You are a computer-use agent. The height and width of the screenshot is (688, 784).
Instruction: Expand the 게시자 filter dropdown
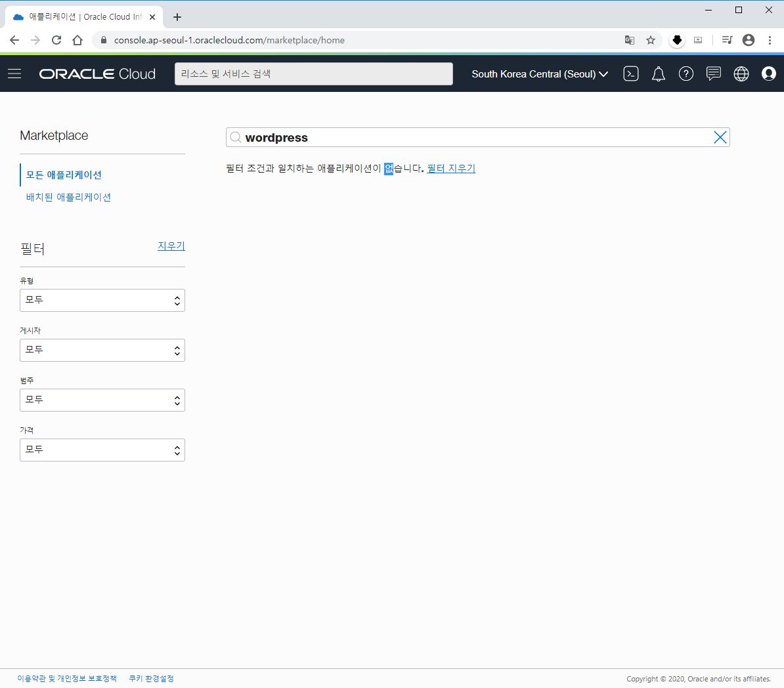(x=102, y=351)
